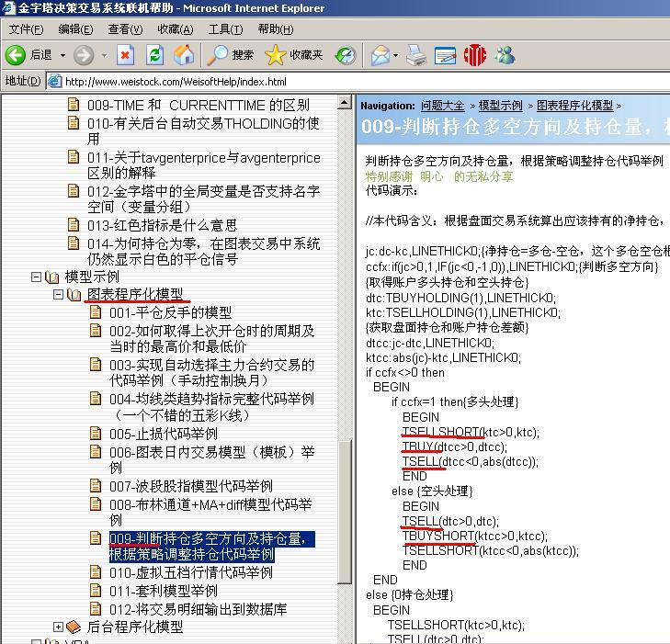Refresh the page with the toolbar icon
Viewport: 670px width, 644px height.
pyautogui.click(x=154, y=55)
